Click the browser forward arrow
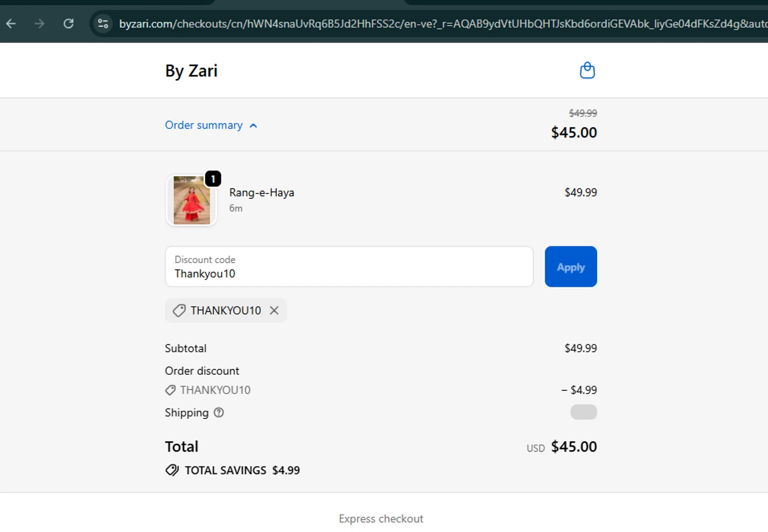 tap(39, 24)
